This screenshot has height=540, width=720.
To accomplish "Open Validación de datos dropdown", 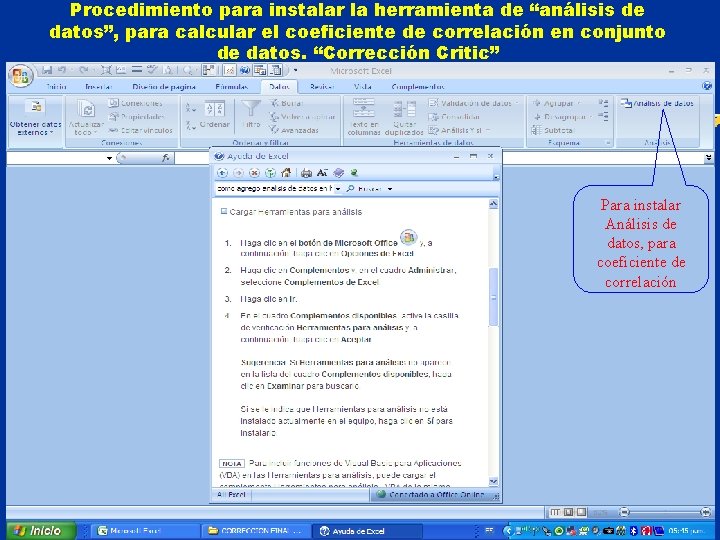I will (473, 103).
